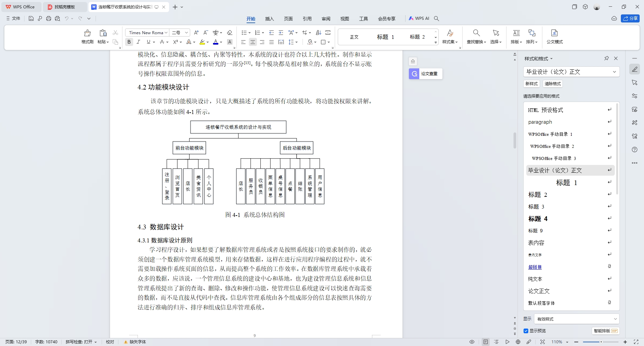Viewport: 644px width, 346px height.
Task: Click the center align icon
Action: pyautogui.click(x=253, y=42)
